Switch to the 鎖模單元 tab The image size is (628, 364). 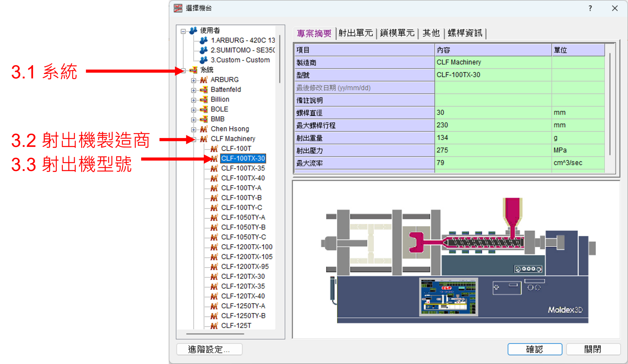[397, 33]
